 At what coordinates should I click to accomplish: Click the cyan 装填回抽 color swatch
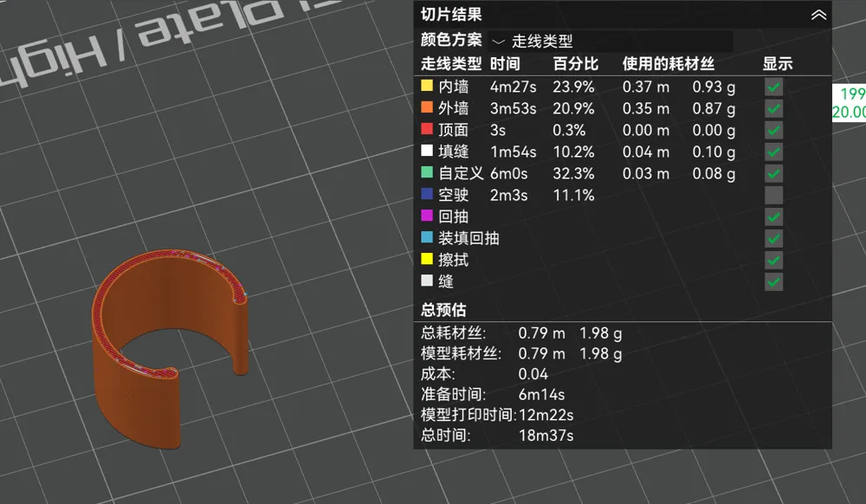point(427,236)
